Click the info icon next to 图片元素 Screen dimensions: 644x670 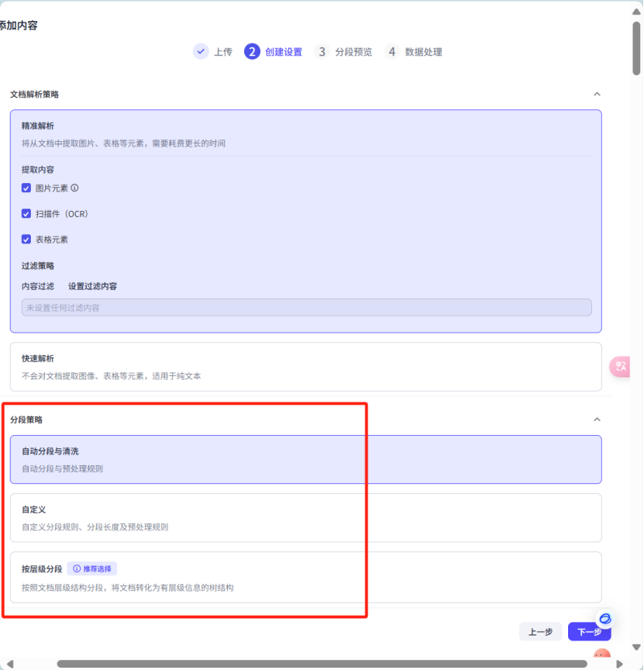click(74, 188)
